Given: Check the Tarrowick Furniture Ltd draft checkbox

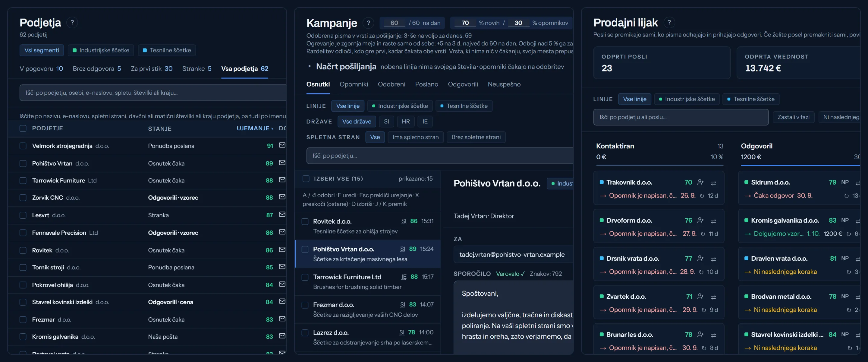Looking at the screenshot, I should coord(305,277).
